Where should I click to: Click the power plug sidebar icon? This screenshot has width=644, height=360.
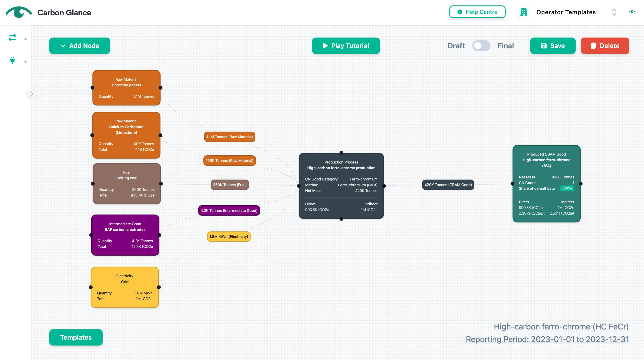[x=12, y=60]
